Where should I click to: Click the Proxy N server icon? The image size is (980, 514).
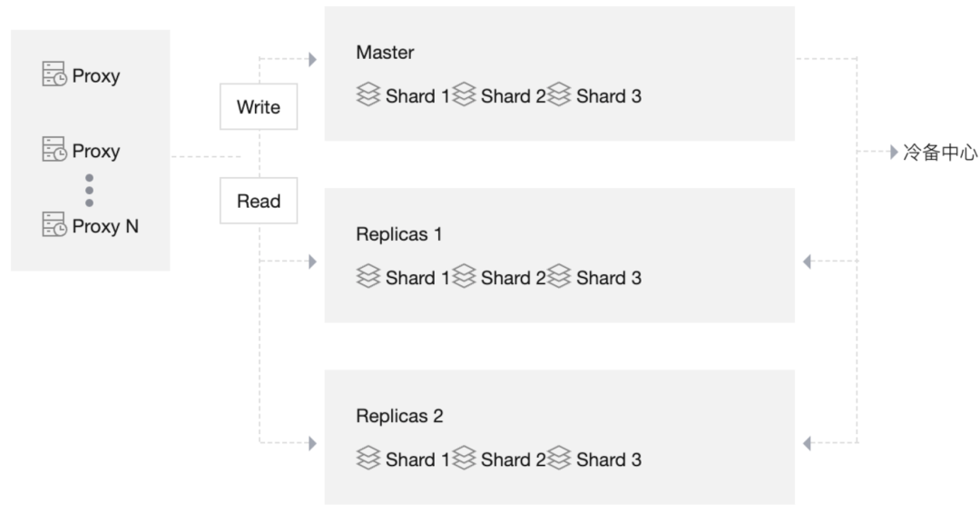(x=54, y=225)
